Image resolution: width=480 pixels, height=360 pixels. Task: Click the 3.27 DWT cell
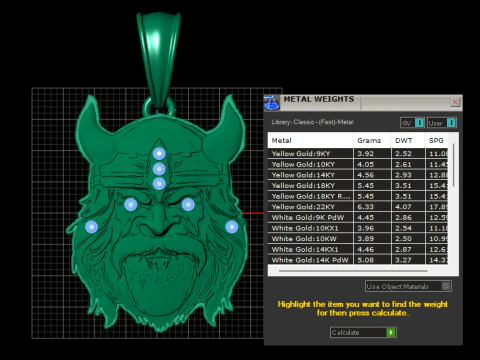(408, 260)
